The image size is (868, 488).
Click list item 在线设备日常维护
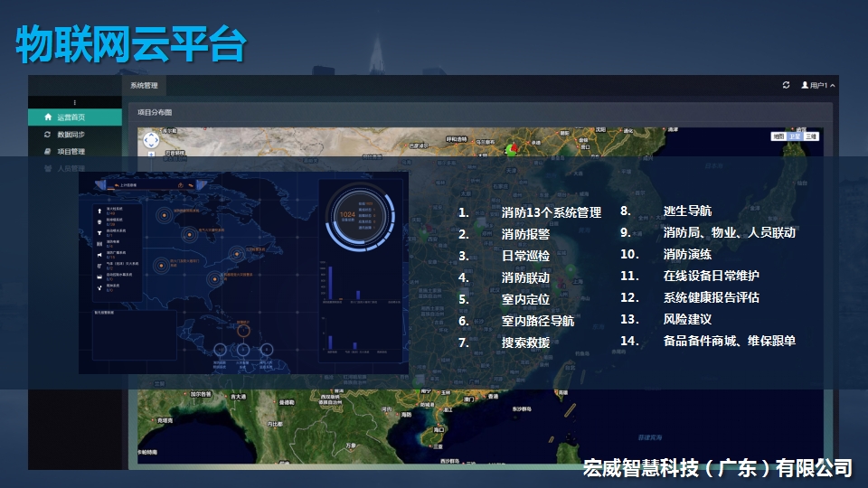tap(711, 276)
